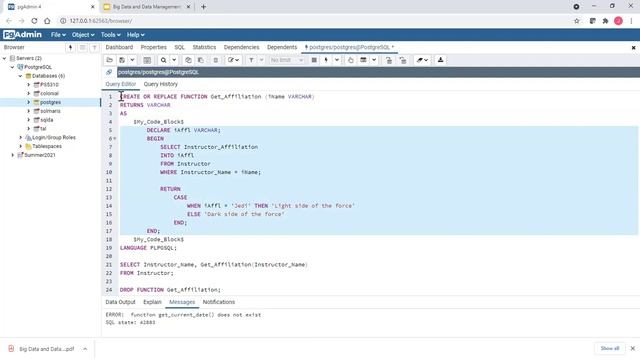Open the Clear eraser dropdown
This screenshot has width=640, height=360.
422,60
